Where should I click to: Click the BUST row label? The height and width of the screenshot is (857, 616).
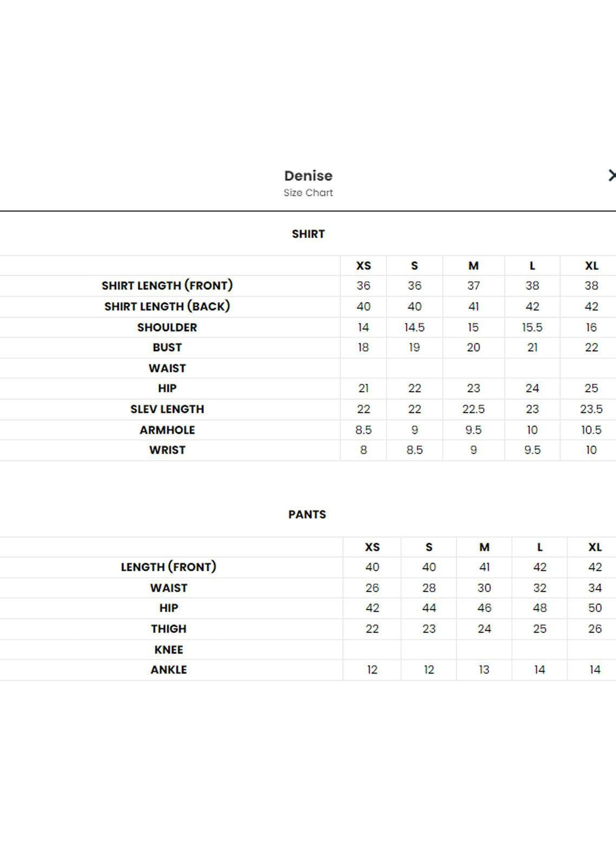pyautogui.click(x=167, y=347)
